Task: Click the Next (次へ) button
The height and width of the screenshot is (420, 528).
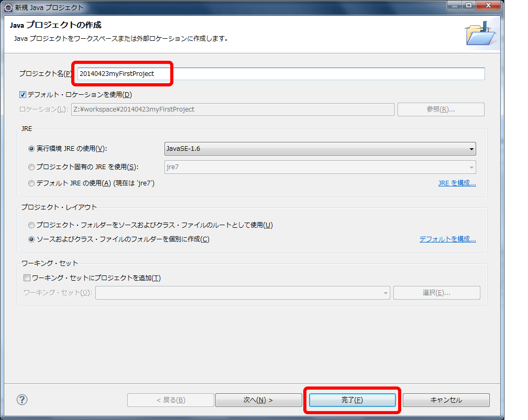Action: pyautogui.click(x=258, y=400)
